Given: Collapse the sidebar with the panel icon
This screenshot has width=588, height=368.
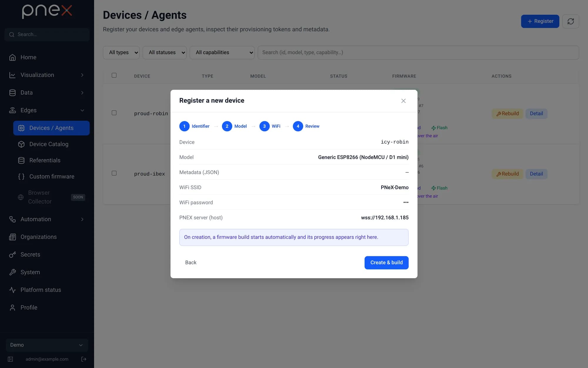Looking at the screenshot, I should pos(10,359).
